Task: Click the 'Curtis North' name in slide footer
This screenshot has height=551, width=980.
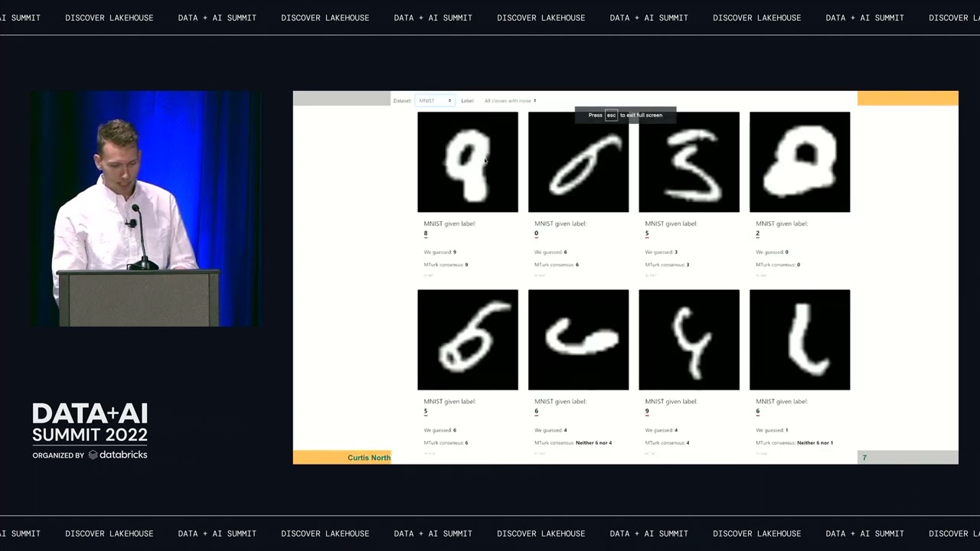Action: (x=369, y=458)
